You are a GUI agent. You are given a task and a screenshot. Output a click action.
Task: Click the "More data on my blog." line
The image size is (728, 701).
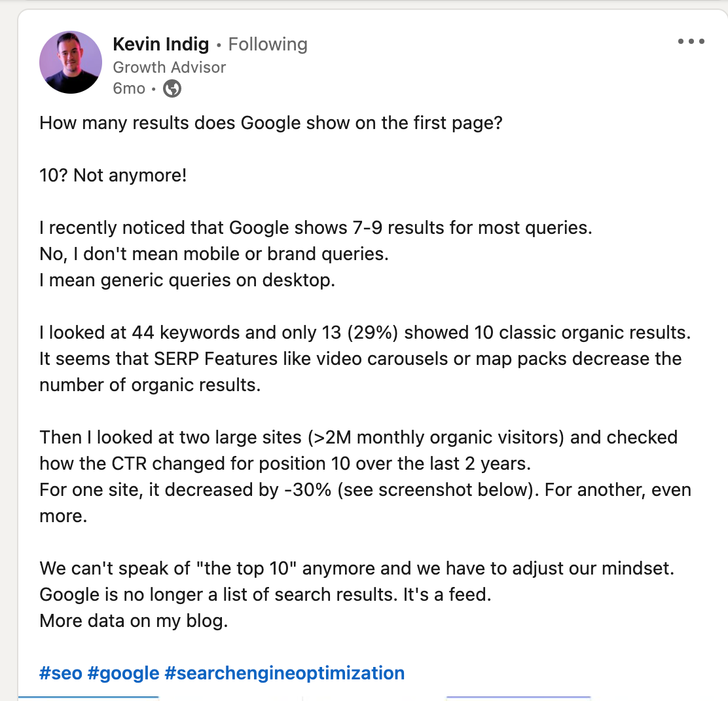[x=134, y=620]
